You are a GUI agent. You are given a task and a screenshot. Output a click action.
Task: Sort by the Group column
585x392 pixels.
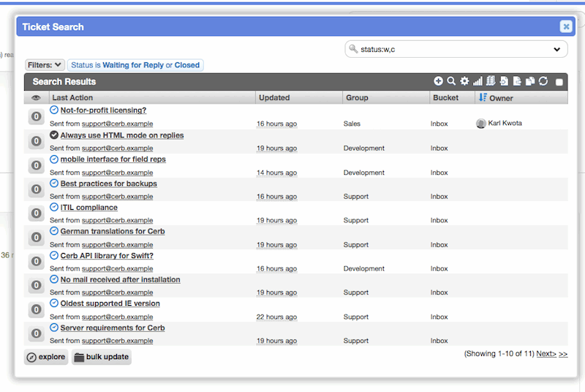tap(357, 98)
